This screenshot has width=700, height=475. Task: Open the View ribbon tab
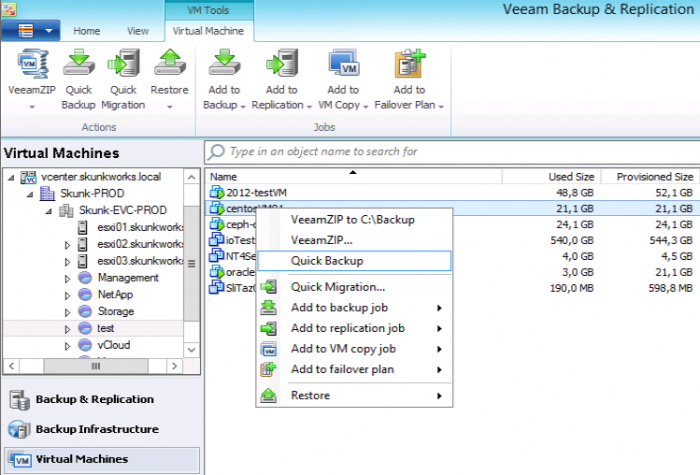[138, 31]
